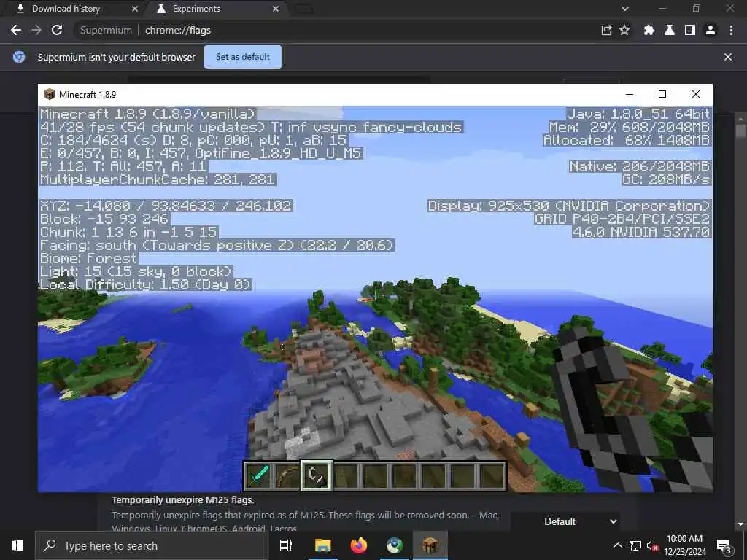Open Task View on the taskbar
747x560 pixels.
point(286,545)
